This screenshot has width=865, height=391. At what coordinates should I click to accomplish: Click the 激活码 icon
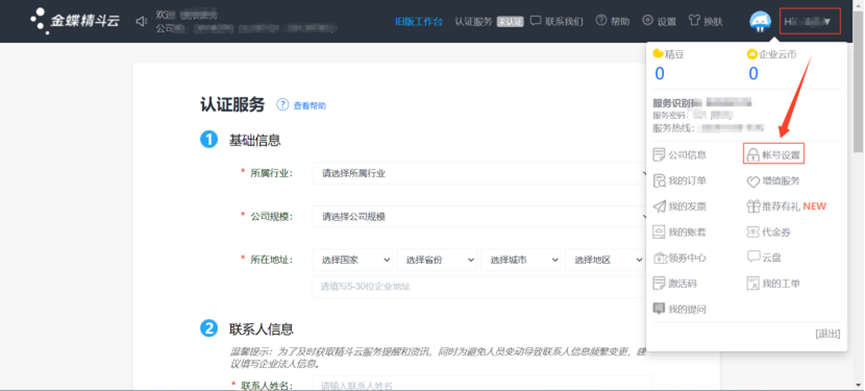click(659, 283)
